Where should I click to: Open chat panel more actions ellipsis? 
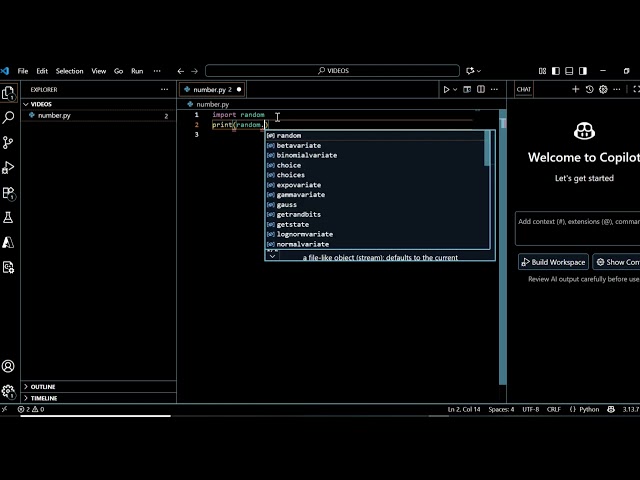click(617, 89)
